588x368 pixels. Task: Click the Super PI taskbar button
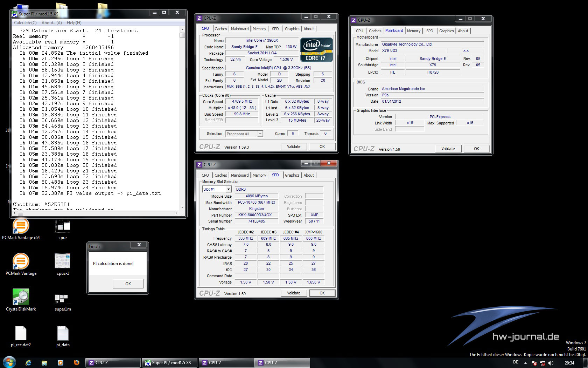(x=170, y=363)
